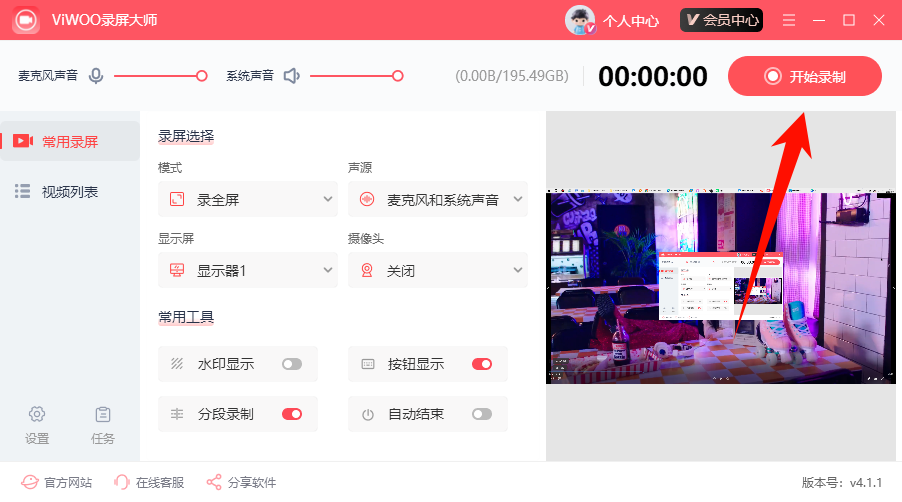Viewport: 902px width, 502px height.
Task: Open 在线客服 support link
Action: coord(160,482)
